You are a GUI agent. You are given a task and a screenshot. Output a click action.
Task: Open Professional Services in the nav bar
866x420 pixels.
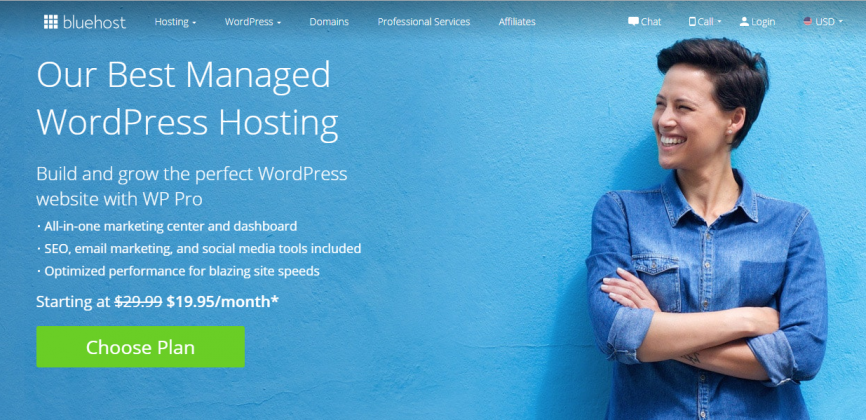[x=424, y=22]
